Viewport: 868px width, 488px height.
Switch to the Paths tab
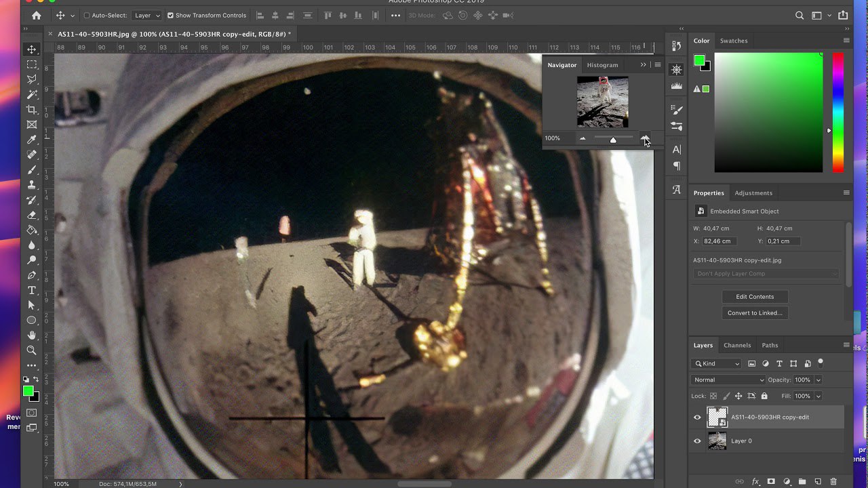pyautogui.click(x=770, y=345)
